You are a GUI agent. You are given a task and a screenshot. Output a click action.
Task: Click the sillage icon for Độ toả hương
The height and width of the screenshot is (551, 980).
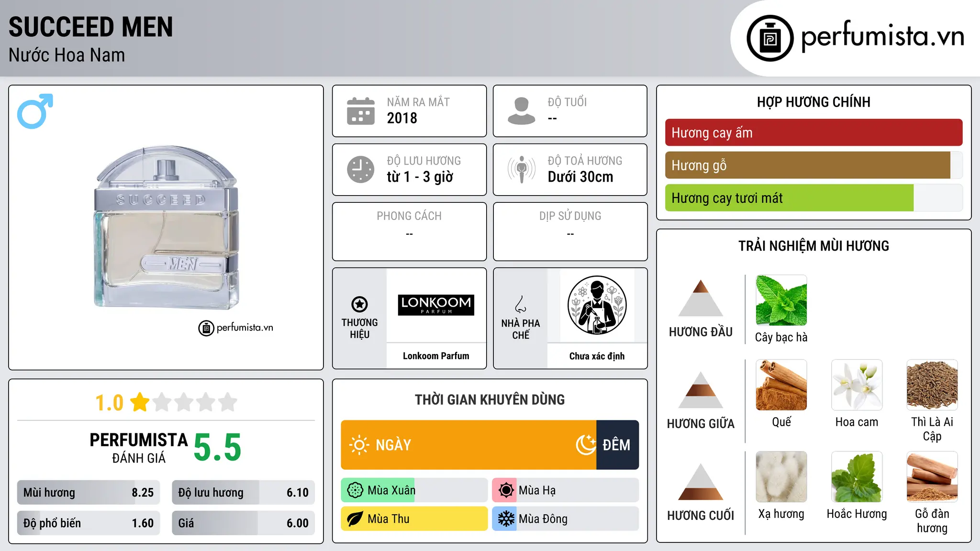[521, 169]
